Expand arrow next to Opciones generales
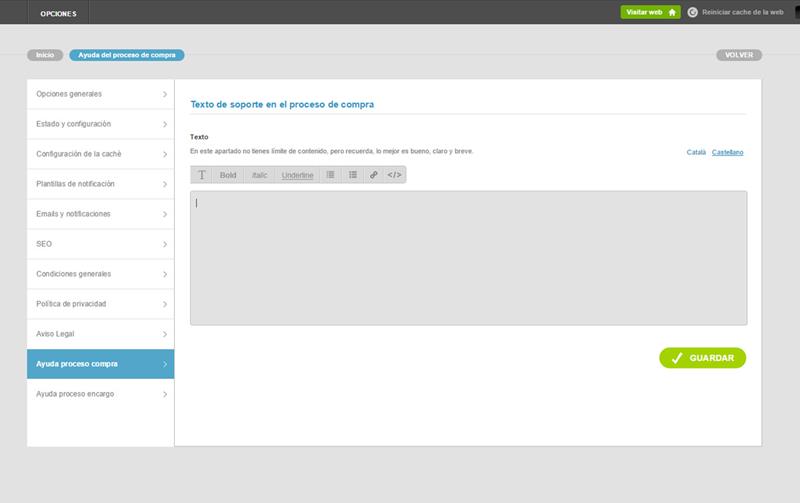This screenshot has height=503, width=800. coord(164,94)
